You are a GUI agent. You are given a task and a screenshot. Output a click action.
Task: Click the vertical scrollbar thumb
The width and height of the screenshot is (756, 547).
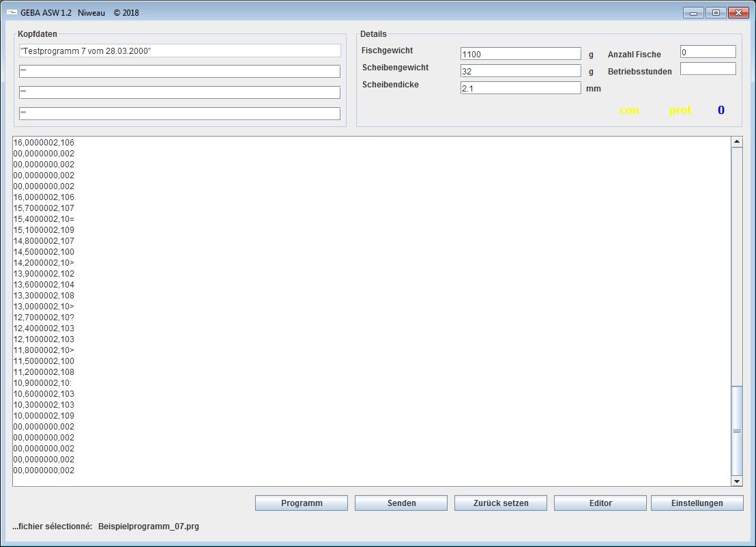point(737,431)
